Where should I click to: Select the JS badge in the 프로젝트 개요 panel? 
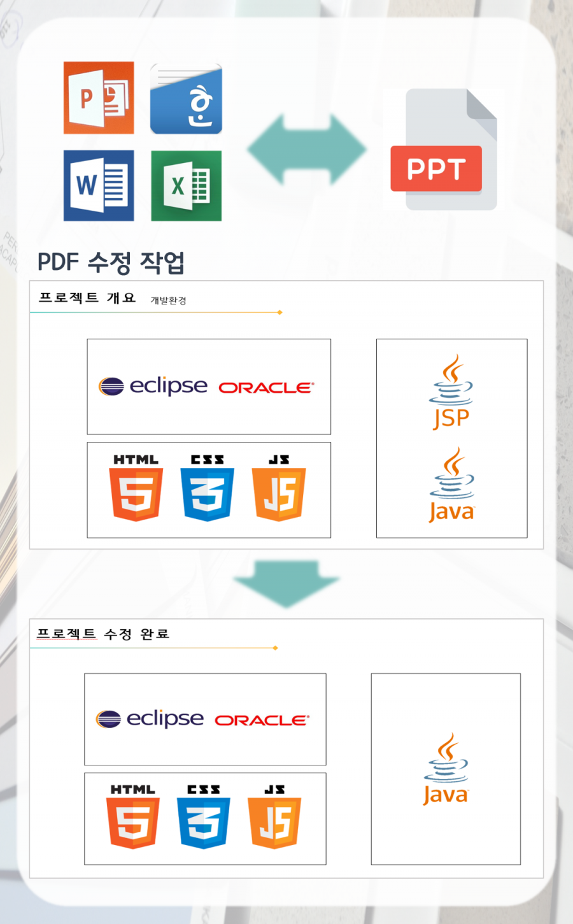point(279,487)
